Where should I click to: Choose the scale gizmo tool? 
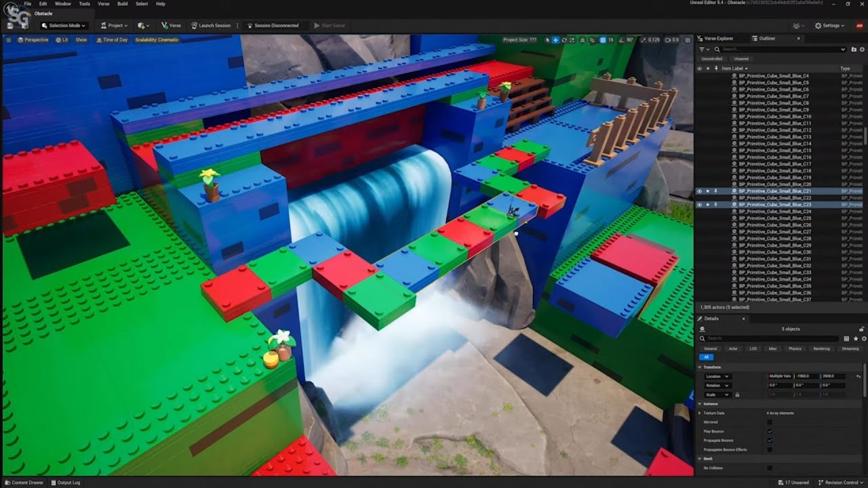pyautogui.click(x=573, y=40)
